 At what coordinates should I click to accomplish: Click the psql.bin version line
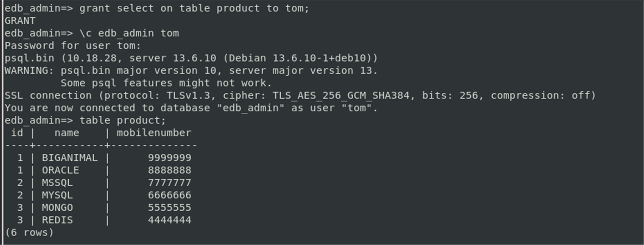tap(191, 58)
